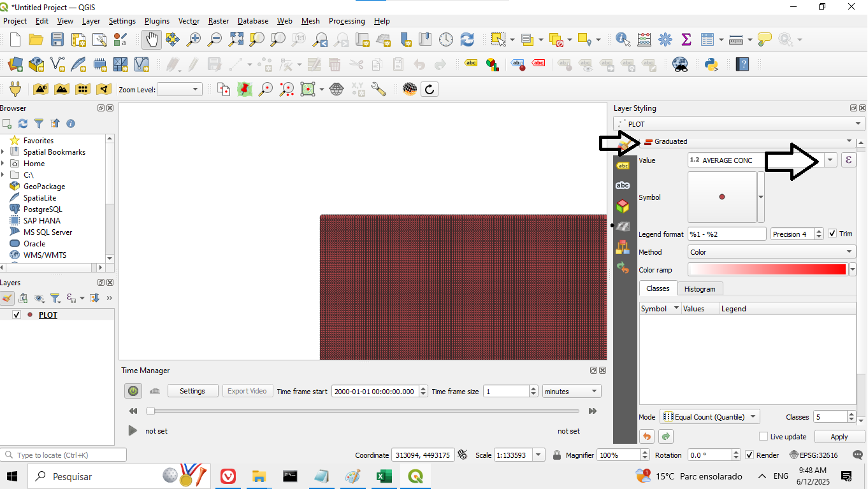Select the Measure Line ruler tool

[x=736, y=39]
